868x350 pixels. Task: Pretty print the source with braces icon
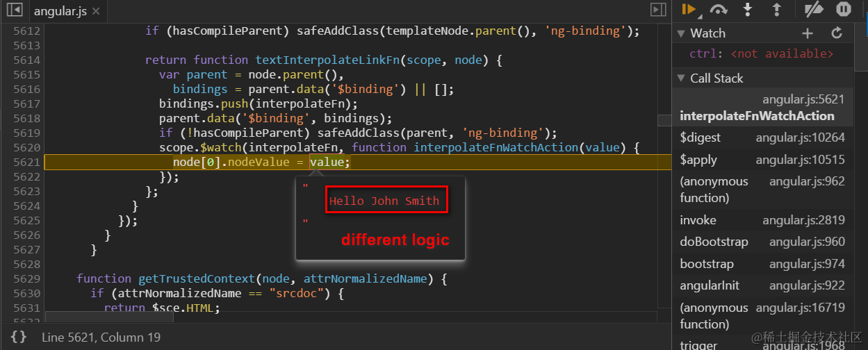[x=19, y=337]
